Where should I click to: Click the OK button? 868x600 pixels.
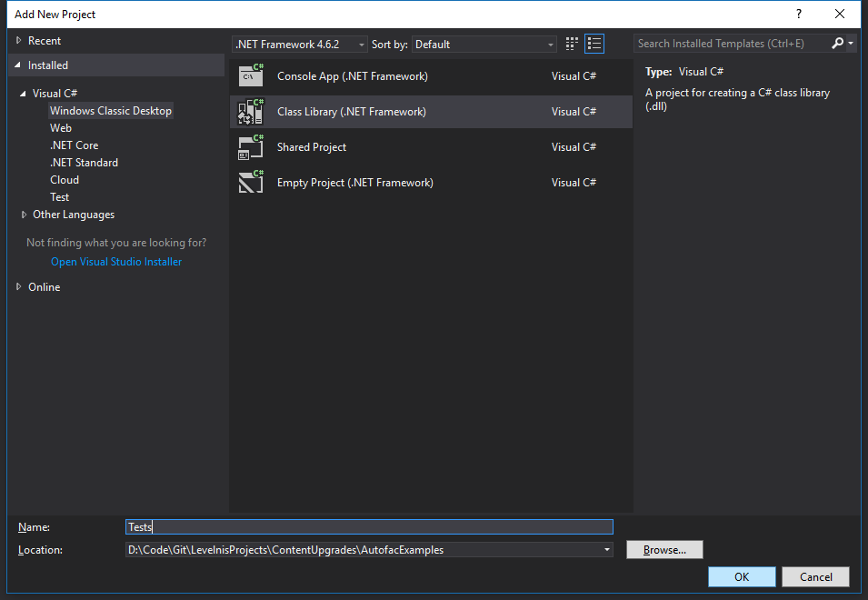(742, 576)
